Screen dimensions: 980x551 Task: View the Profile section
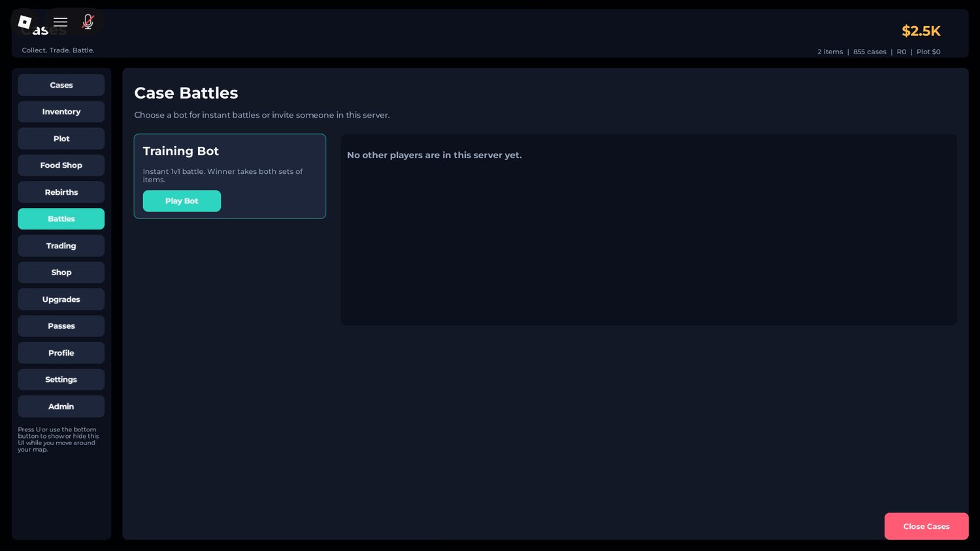coord(61,353)
